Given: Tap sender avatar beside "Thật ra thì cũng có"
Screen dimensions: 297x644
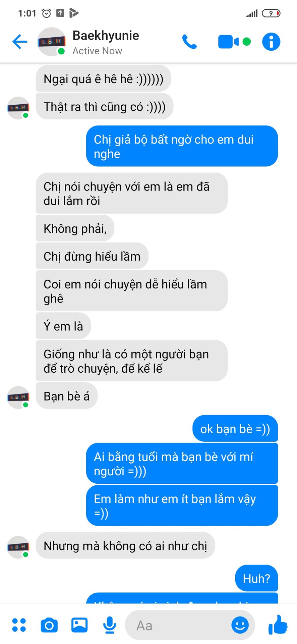Looking at the screenshot, I should coord(18,108).
